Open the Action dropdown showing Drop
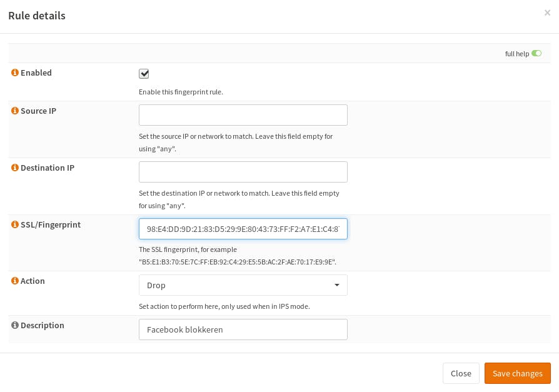This screenshot has width=559, height=392. [243, 285]
